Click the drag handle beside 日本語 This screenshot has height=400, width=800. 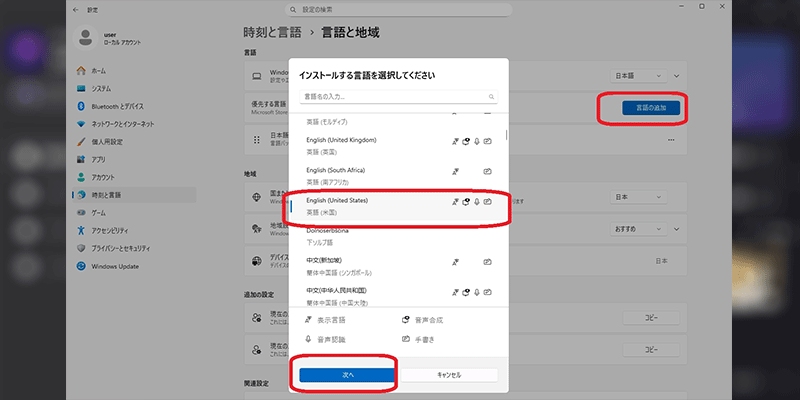pyautogui.click(x=257, y=140)
